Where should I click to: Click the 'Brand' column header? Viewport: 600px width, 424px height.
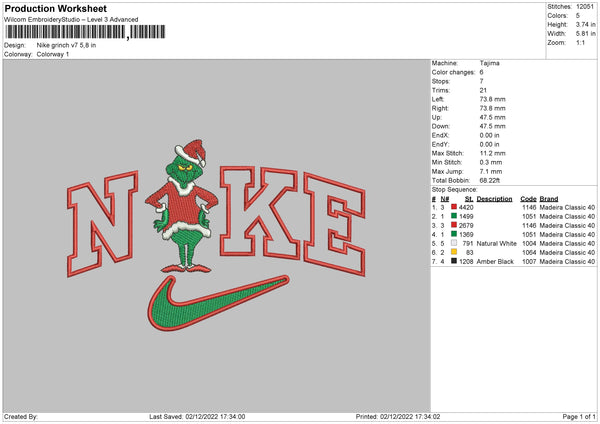(x=549, y=199)
